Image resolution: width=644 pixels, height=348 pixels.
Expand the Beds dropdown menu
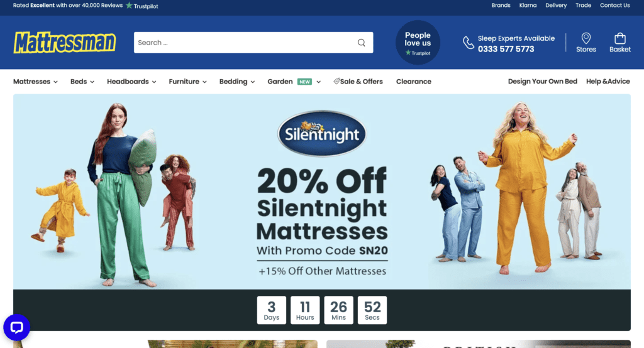click(x=82, y=82)
